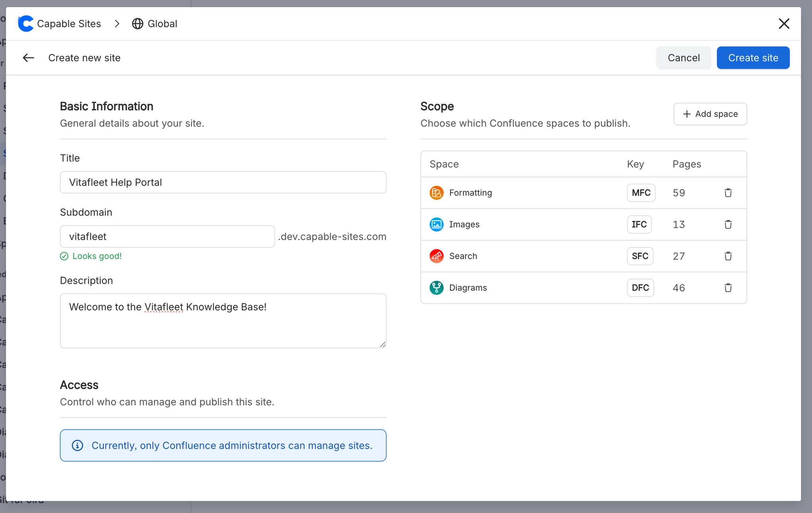Delete the Images space row
The image size is (812, 513).
(x=728, y=225)
